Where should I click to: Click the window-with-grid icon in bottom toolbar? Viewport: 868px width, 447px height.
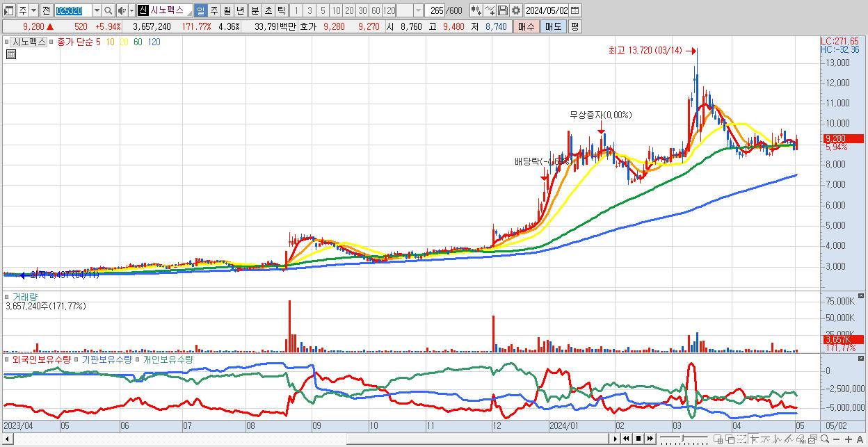(718, 439)
